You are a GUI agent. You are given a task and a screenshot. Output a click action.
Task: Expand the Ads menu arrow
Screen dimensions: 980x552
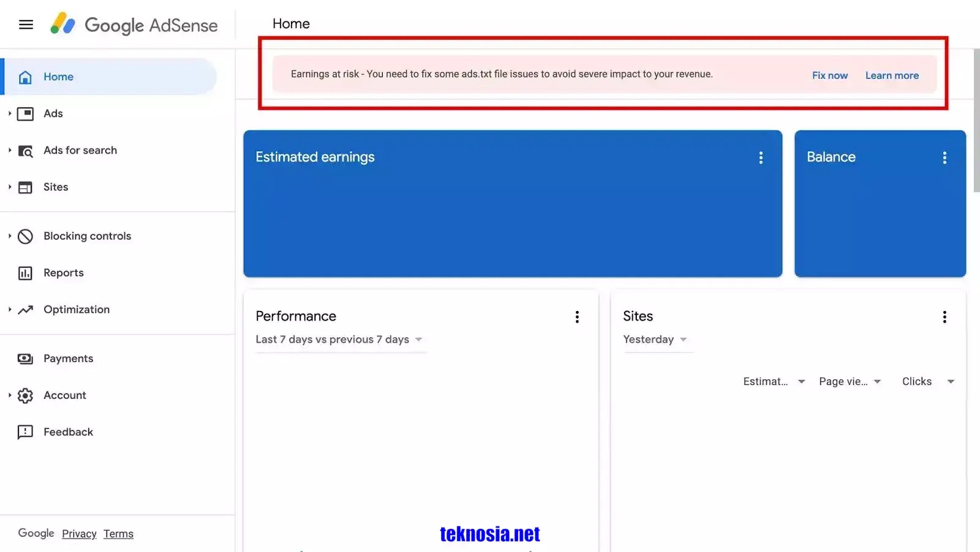[10, 113]
